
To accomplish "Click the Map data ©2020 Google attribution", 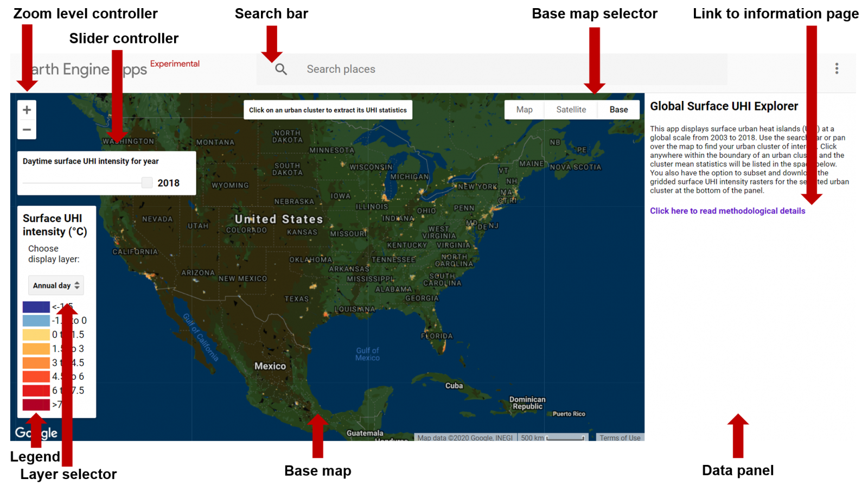I will pos(464,437).
